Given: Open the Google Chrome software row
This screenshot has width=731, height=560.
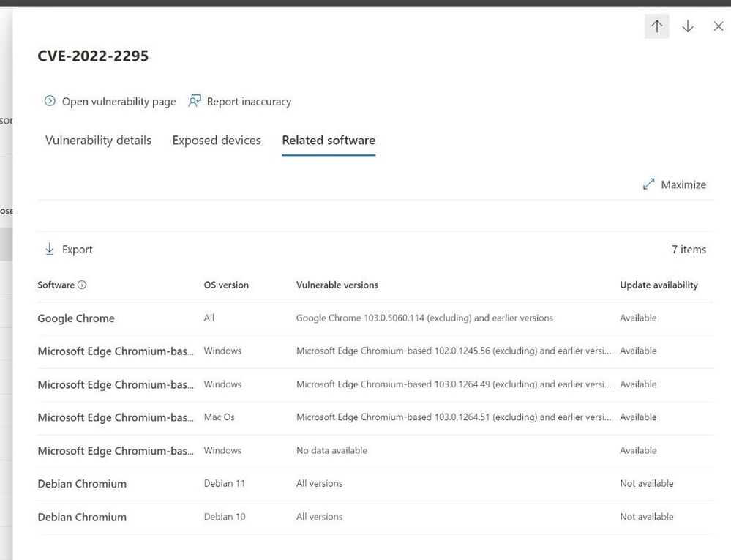Looking at the screenshot, I should tap(375, 318).
